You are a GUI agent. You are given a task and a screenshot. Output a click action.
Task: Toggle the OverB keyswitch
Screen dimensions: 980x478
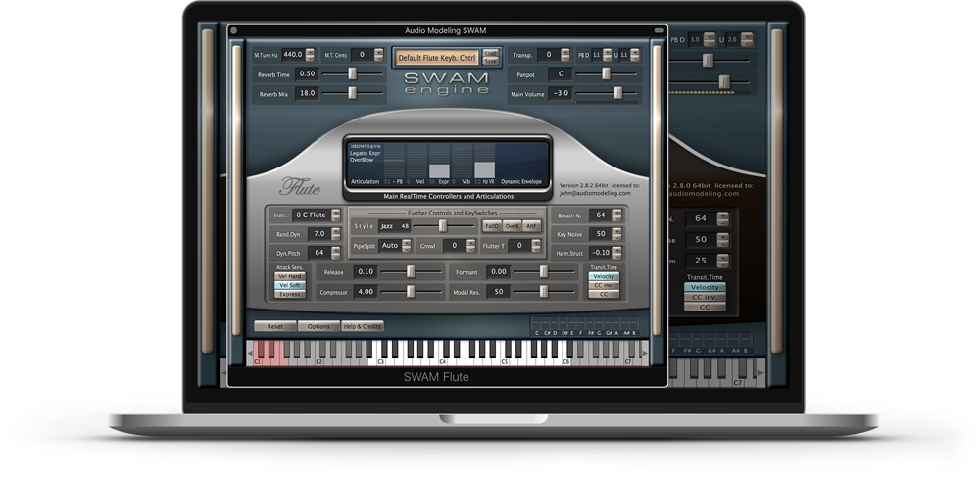tap(512, 226)
